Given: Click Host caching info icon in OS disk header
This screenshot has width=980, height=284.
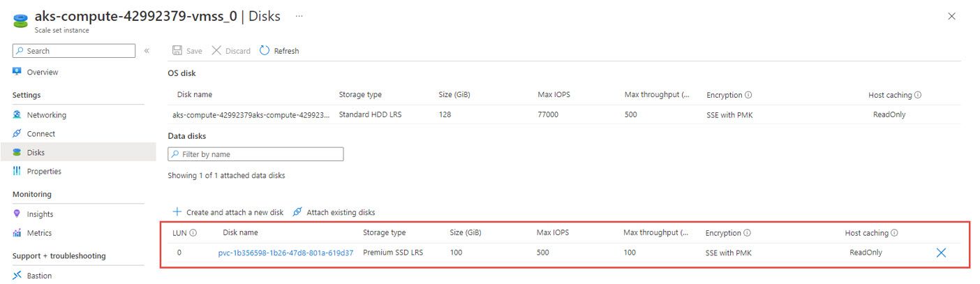Looking at the screenshot, I should [918, 95].
